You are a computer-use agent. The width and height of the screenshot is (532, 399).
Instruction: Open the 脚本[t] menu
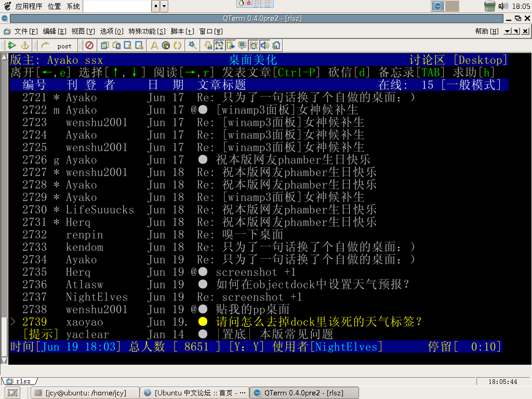(182, 32)
